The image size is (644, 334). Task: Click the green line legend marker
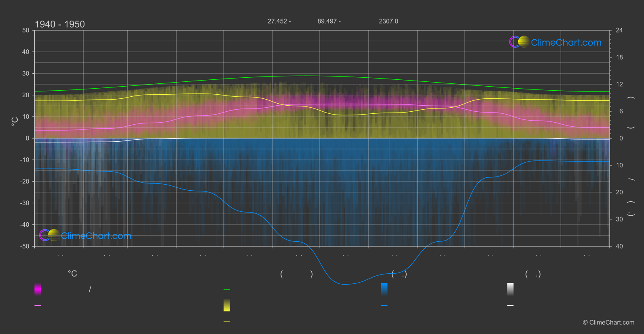[227, 290]
